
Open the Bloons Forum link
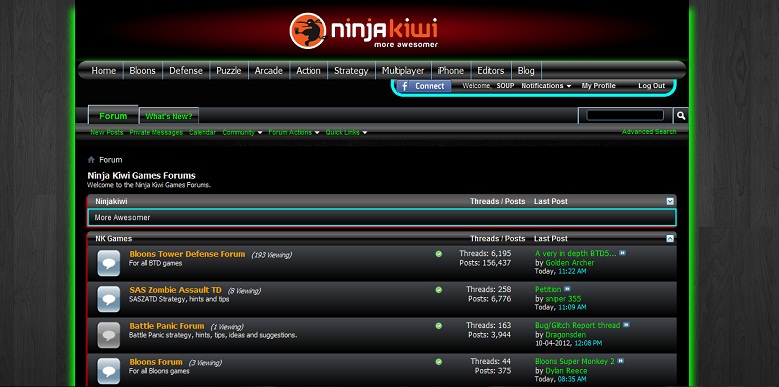pos(156,362)
